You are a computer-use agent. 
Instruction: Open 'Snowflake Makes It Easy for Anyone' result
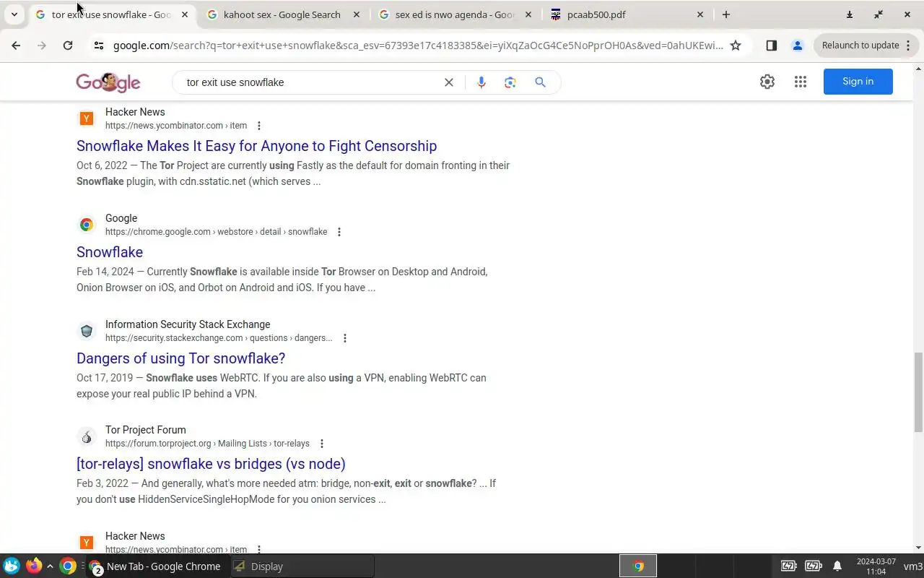tap(256, 146)
